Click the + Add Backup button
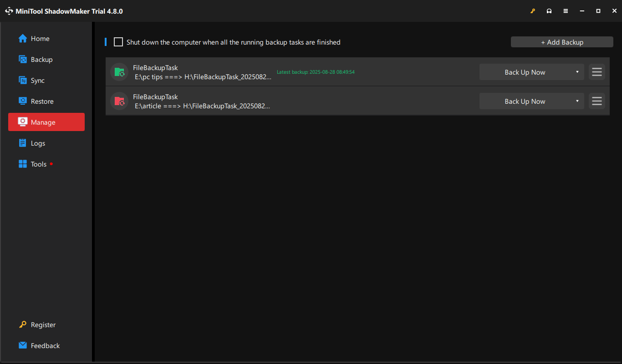Viewport: 622px width, 364px height. (x=562, y=42)
